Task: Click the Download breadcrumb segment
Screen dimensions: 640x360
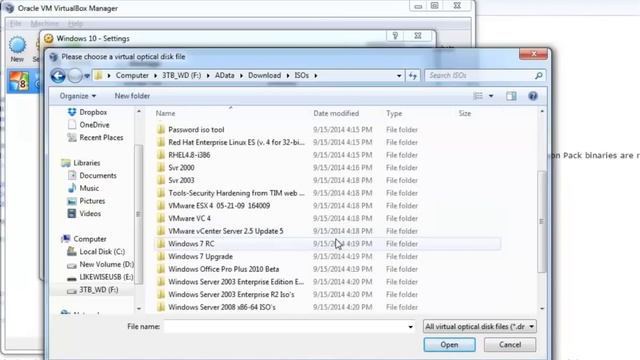Action: [264, 76]
